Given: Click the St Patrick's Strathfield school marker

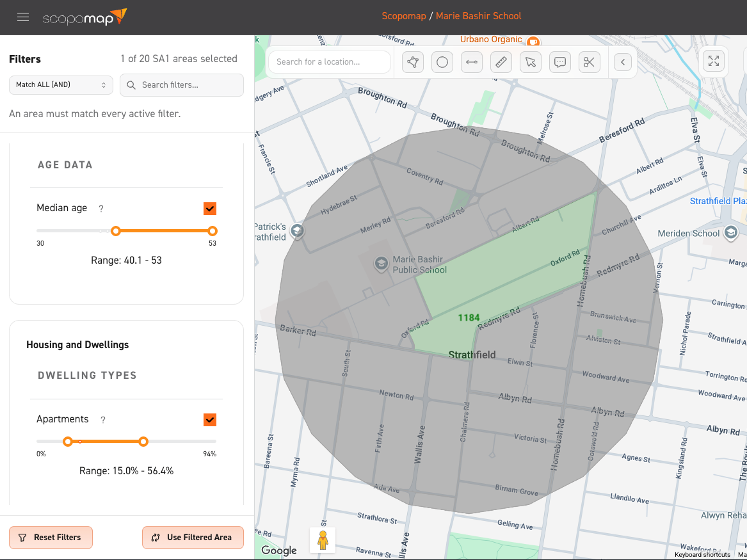Looking at the screenshot, I should (x=297, y=231).
